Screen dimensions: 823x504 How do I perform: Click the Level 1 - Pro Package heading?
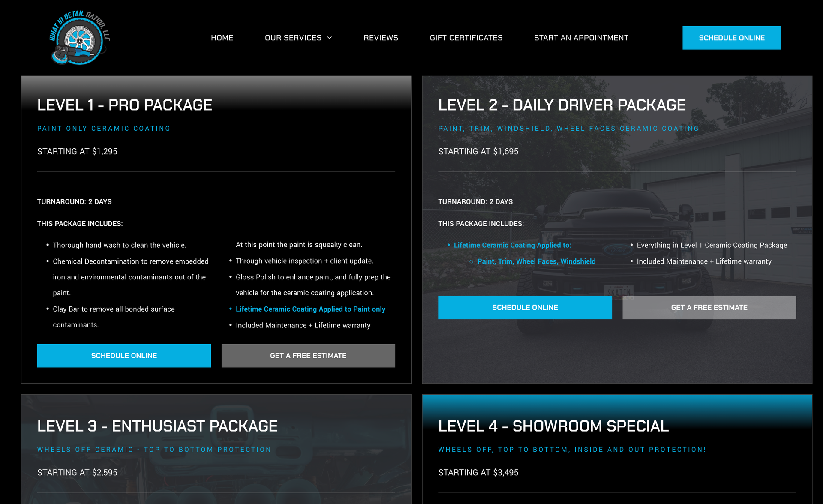click(124, 105)
